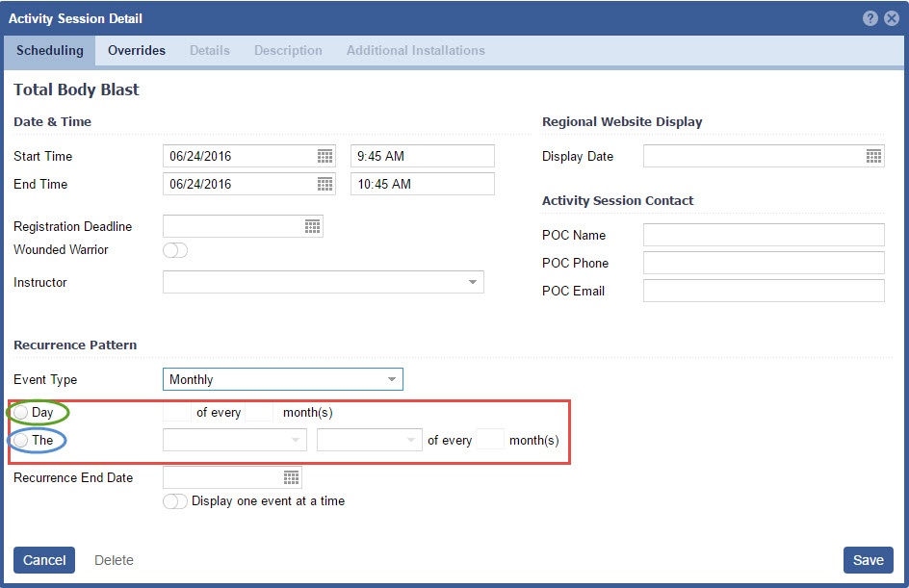Click the POC Name input field
The width and height of the screenshot is (909, 588).
[763, 235]
